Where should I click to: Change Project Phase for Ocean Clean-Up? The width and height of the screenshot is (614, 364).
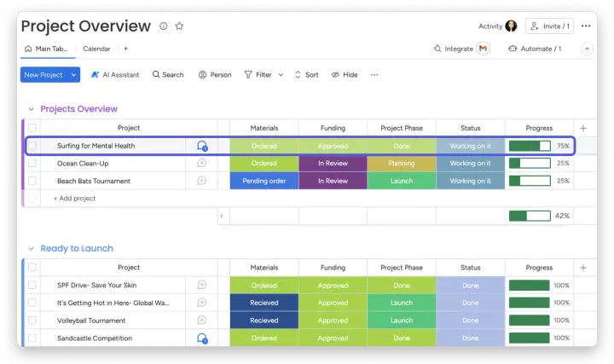(x=402, y=163)
